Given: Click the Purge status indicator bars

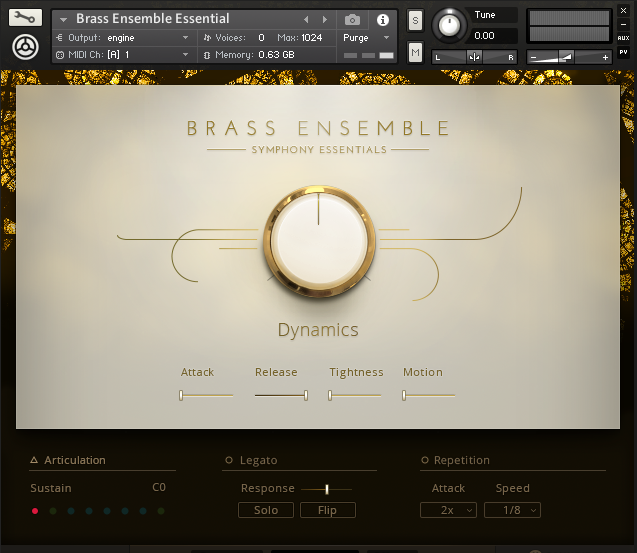Looking at the screenshot, I should coord(368,55).
